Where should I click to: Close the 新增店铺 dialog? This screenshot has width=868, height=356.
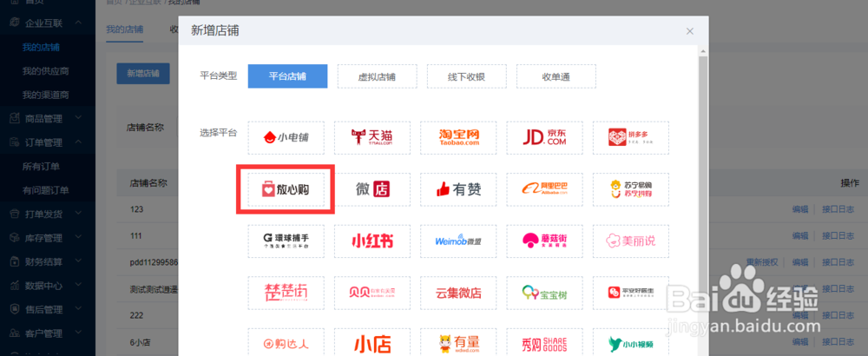pos(690,31)
